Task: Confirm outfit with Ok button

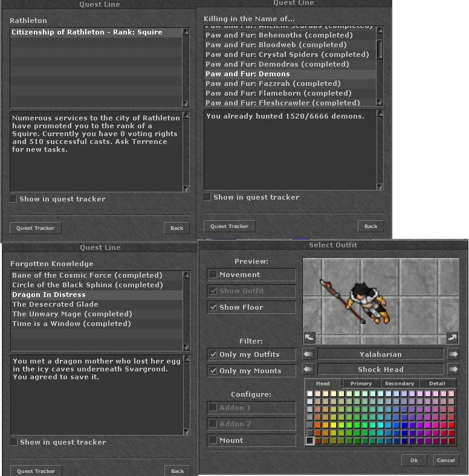Action: tap(414, 460)
